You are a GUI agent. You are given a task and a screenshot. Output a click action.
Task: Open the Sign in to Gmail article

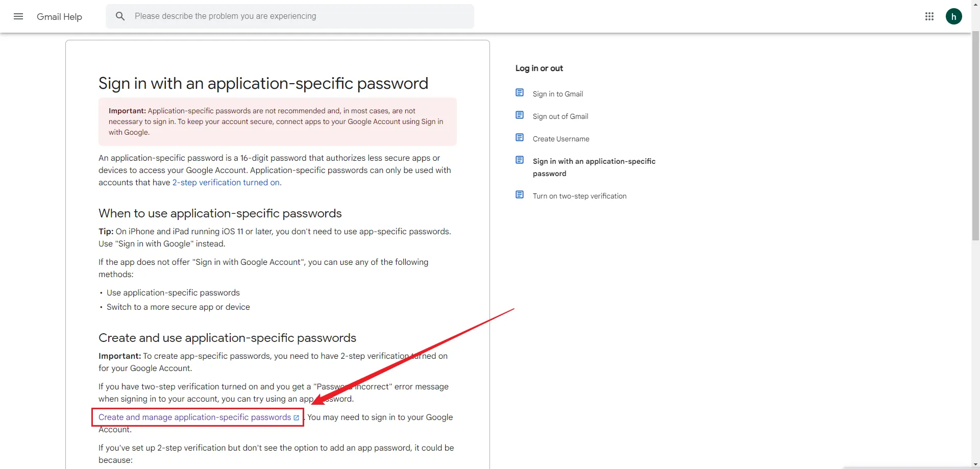coord(557,94)
